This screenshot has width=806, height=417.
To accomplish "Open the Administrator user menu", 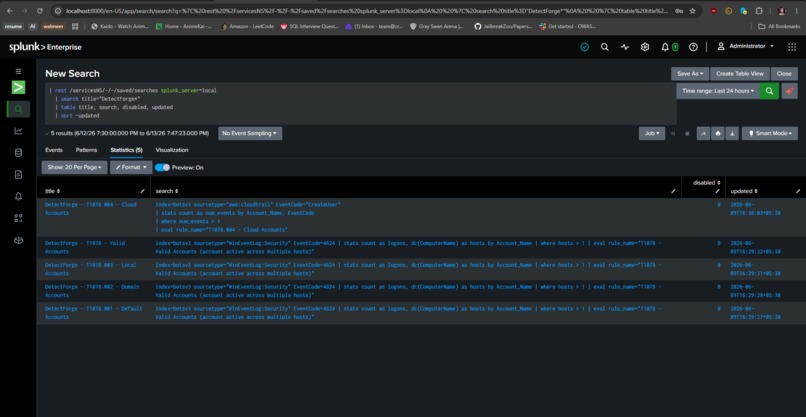I will 746,46.
